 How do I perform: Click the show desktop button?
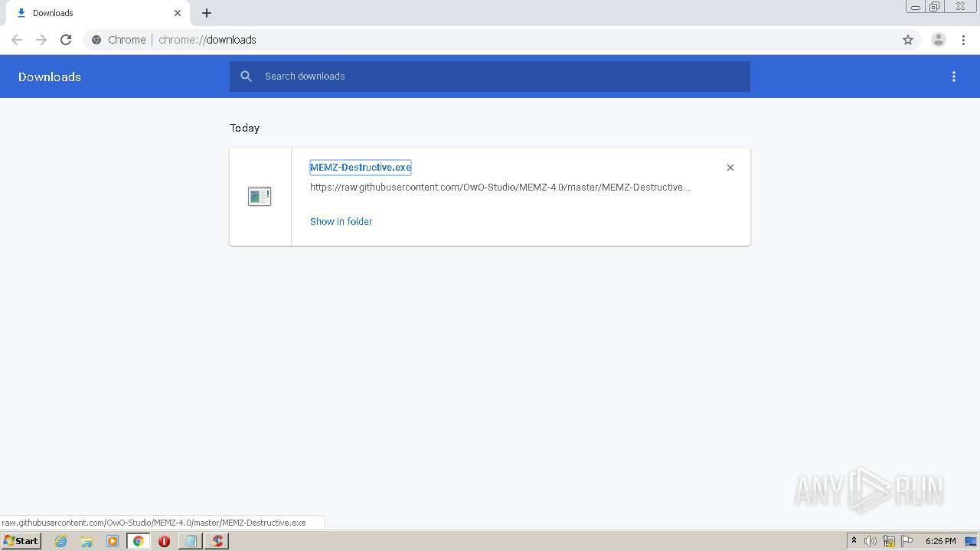click(x=971, y=541)
